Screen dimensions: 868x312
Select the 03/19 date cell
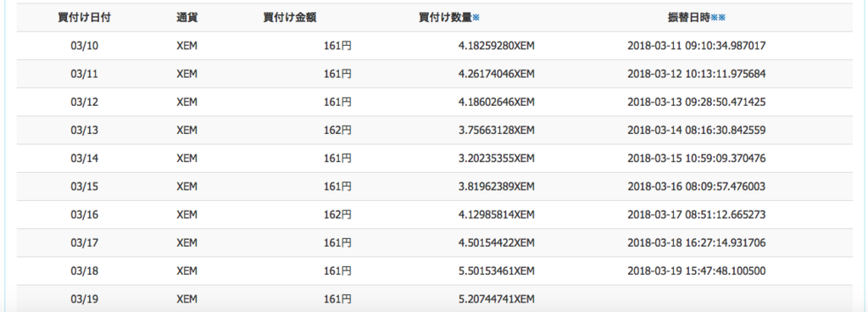(x=84, y=299)
